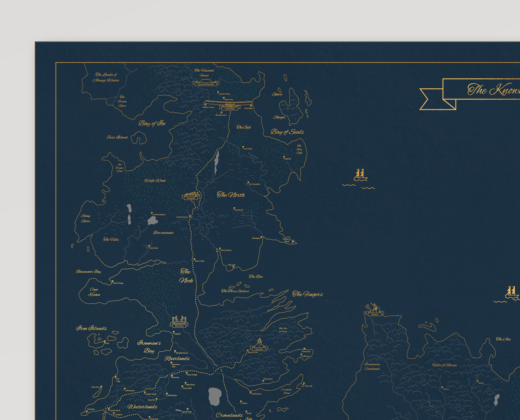Click the Castle Black icon on the Wall
Viewport: 520px width, 420px height.
230,106
